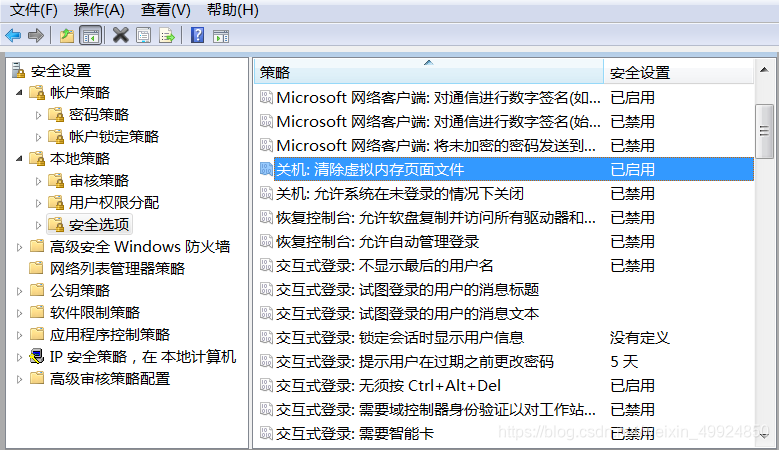The width and height of the screenshot is (779, 450).
Task: Open the 查看(V) menu
Action: (x=166, y=10)
